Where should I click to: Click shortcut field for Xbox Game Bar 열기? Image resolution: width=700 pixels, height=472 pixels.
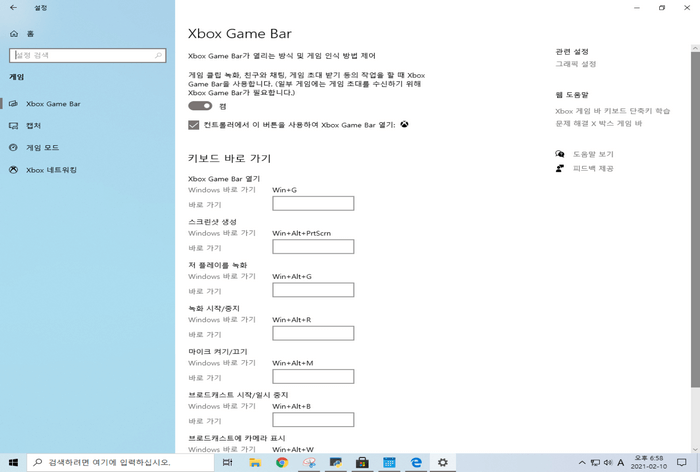[x=313, y=204]
